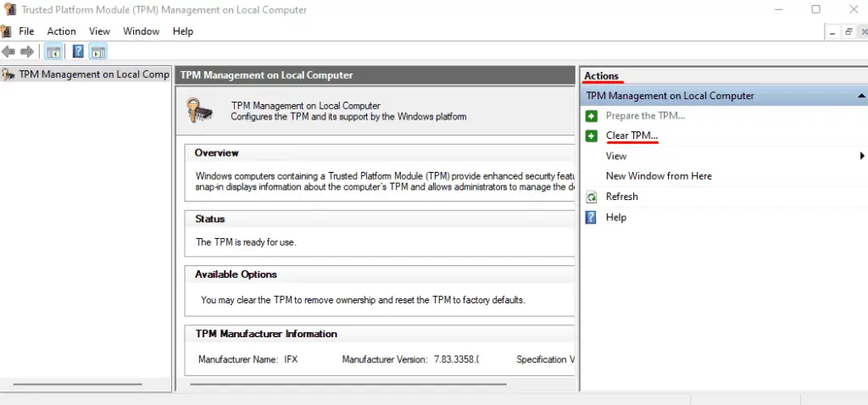Screen dimensions: 868x405
Task: Collapse the TPM Management on Local Computer actions section
Action: (861, 96)
